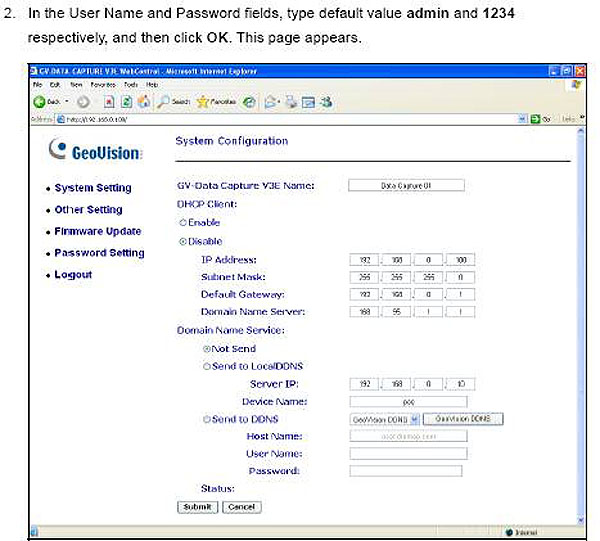600x541 pixels.
Task: Open the Help menu
Action: [152, 85]
